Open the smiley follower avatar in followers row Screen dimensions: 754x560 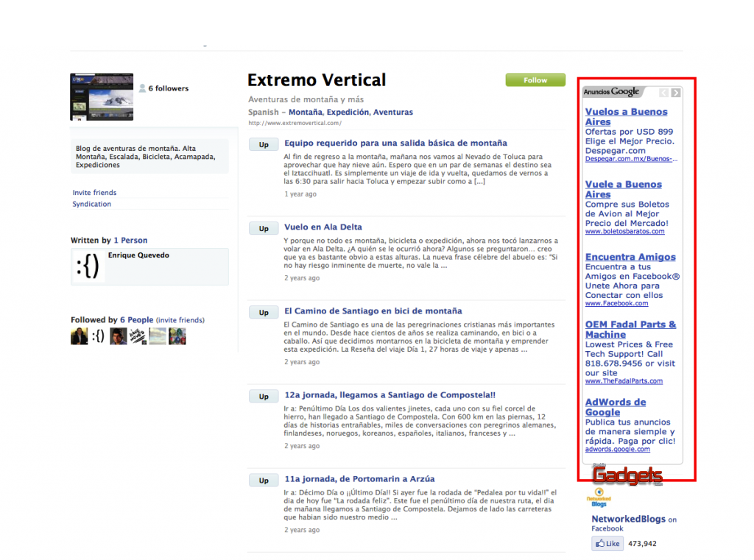pyautogui.click(x=98, y=336)
